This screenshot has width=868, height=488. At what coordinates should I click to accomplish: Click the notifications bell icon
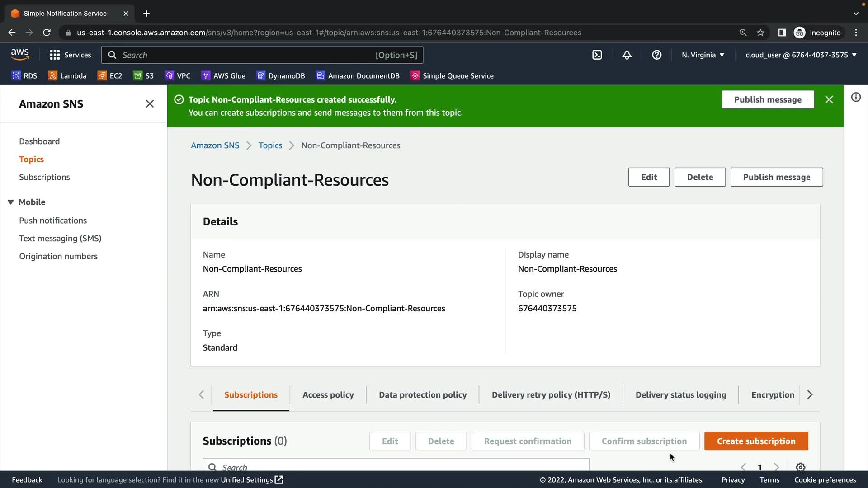click(627, 55)
